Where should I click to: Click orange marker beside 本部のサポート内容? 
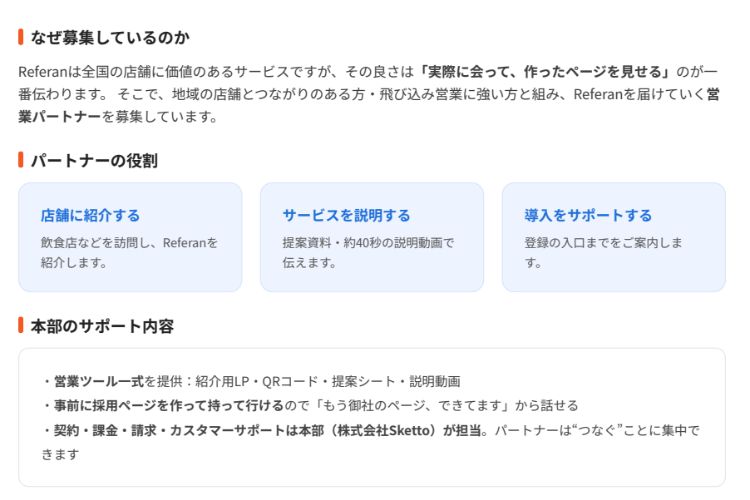pos(21,325)
